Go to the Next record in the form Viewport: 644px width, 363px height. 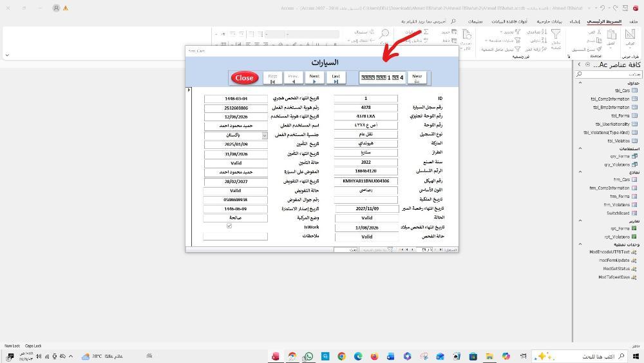pos(314,78)
